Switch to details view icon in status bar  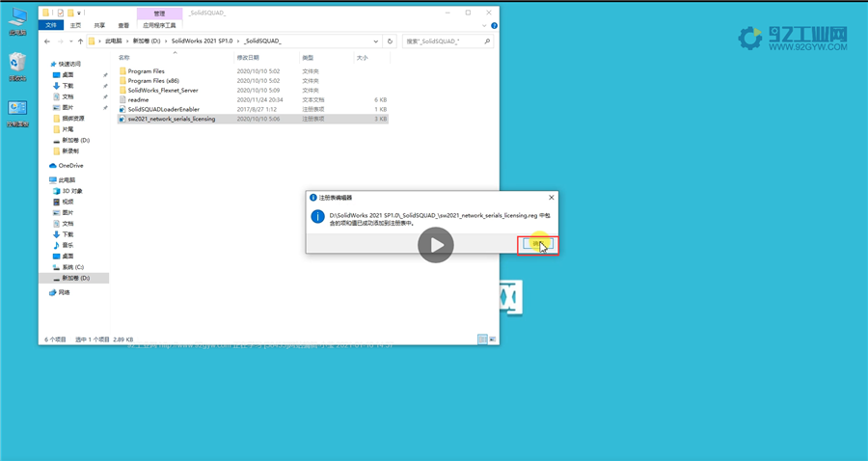pos(482,339)
